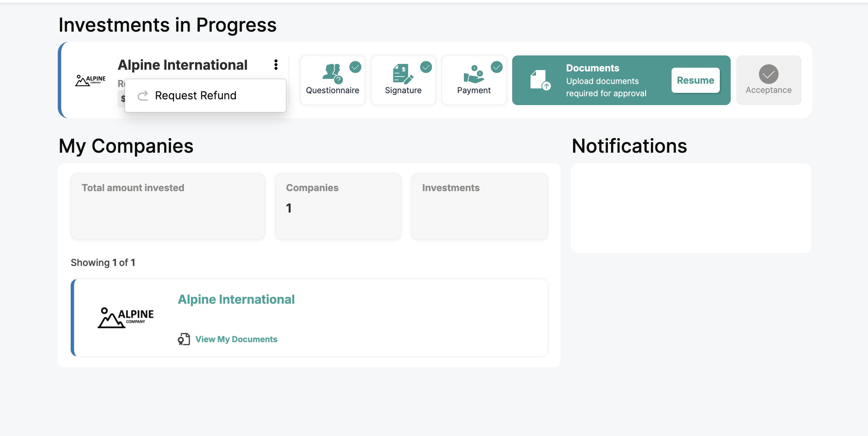Viewport: 868px width, 436px height.
Task: Click the certificate icon beside View My Documents
Action: (x=184, y=339)
